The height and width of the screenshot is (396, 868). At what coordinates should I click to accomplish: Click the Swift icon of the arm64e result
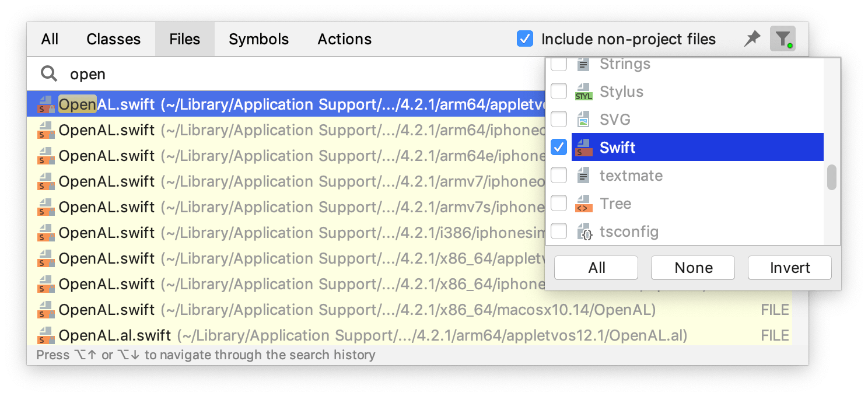pos(46,156)
